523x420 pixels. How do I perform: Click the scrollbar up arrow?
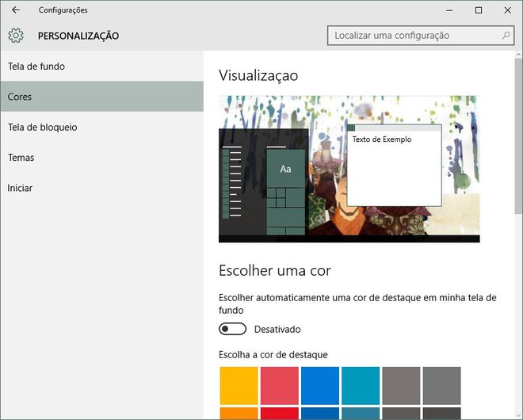[518, 55]
